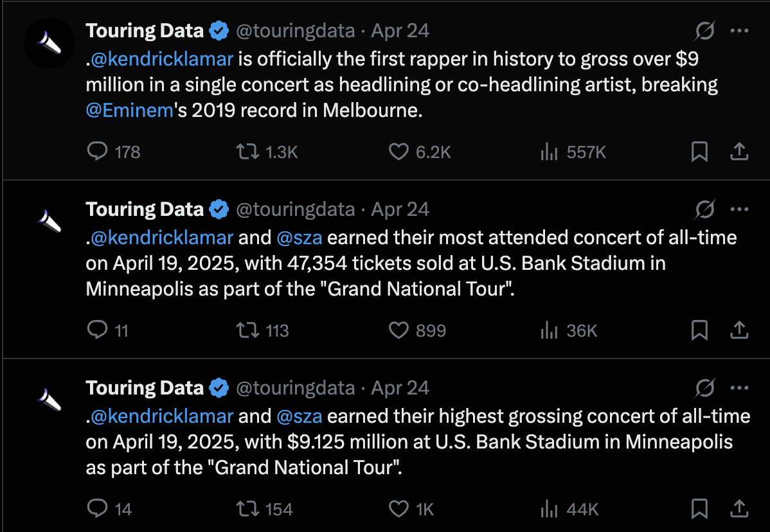This screenshot has height=532, width=770.
Task: Repost the tweet with 113 reposts
Action: point(245,330)
